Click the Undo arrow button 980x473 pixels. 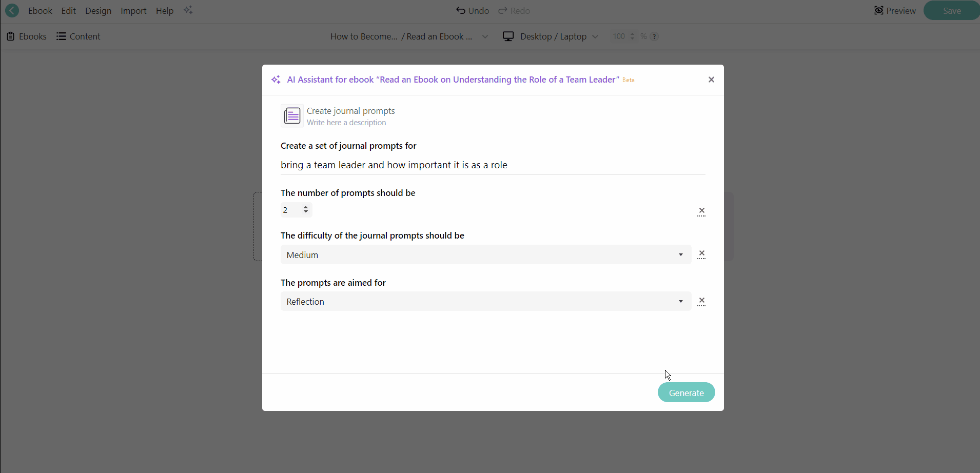pyautogui.click(x=472, y=11)
